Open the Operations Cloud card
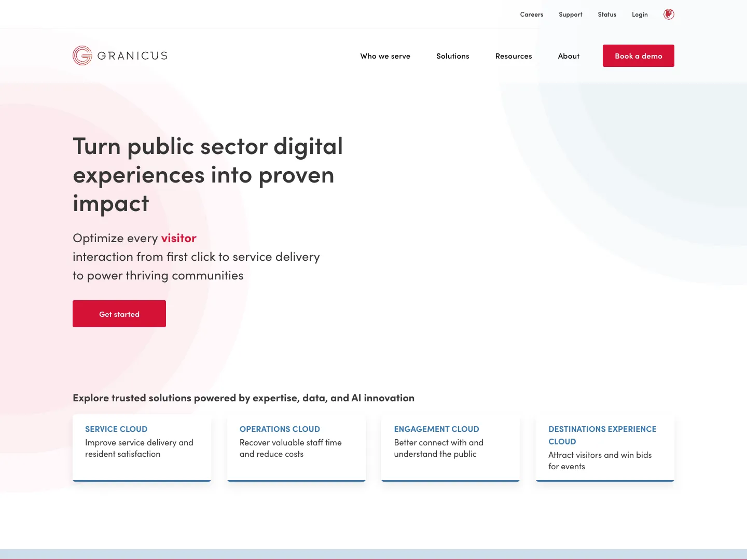 coord(296,448)
